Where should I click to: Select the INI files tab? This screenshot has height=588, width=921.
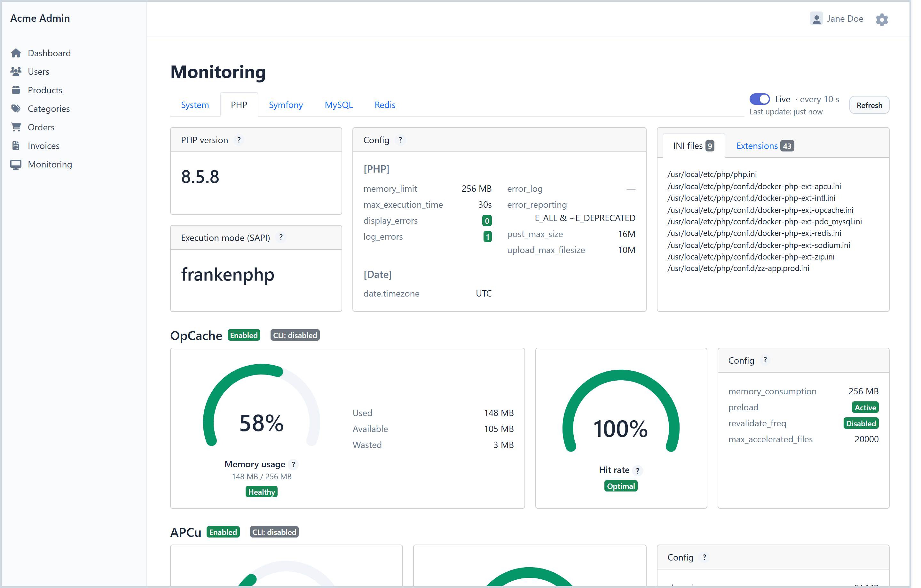(x=693, y=146)
